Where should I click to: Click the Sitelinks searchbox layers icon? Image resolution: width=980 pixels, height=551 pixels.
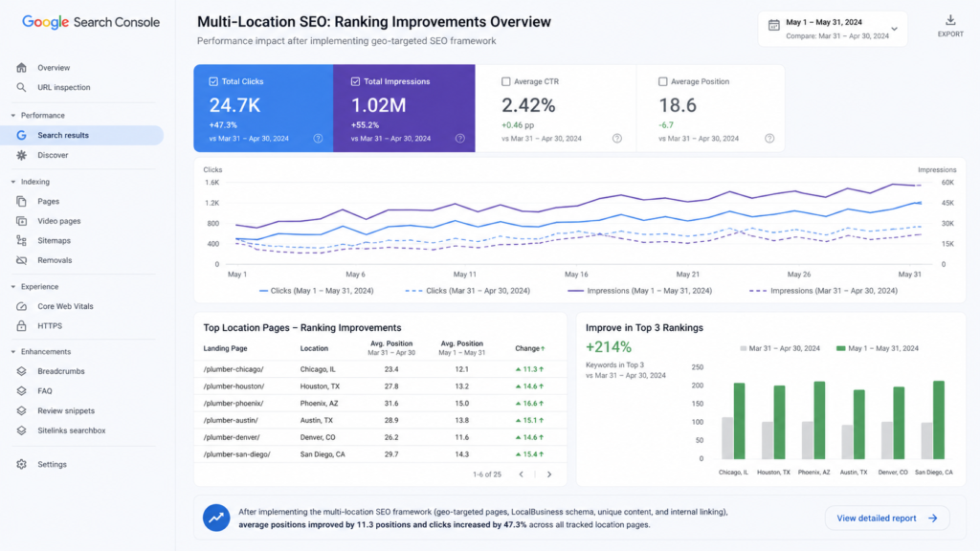(21, 430)
